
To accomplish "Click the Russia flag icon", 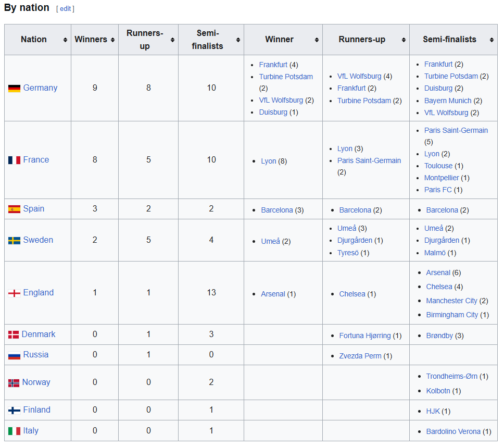I will (x=14, y=355).
